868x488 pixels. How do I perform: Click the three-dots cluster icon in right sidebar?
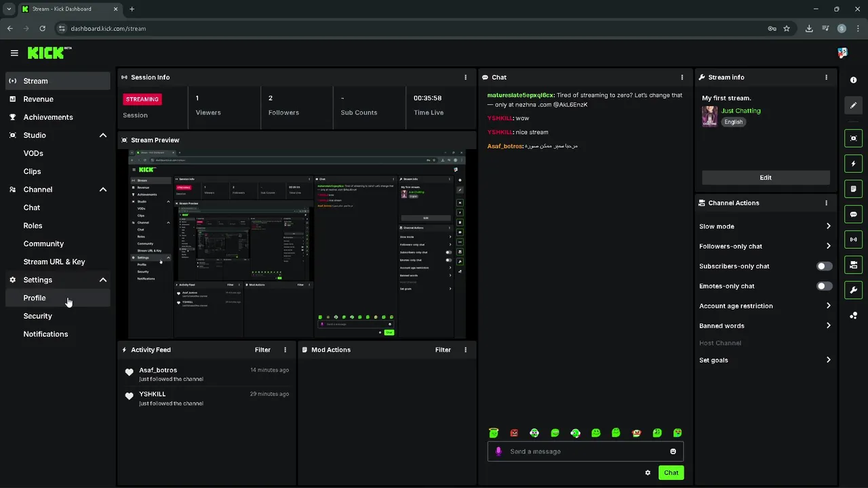pyautogui.click(x=853, y=316)
